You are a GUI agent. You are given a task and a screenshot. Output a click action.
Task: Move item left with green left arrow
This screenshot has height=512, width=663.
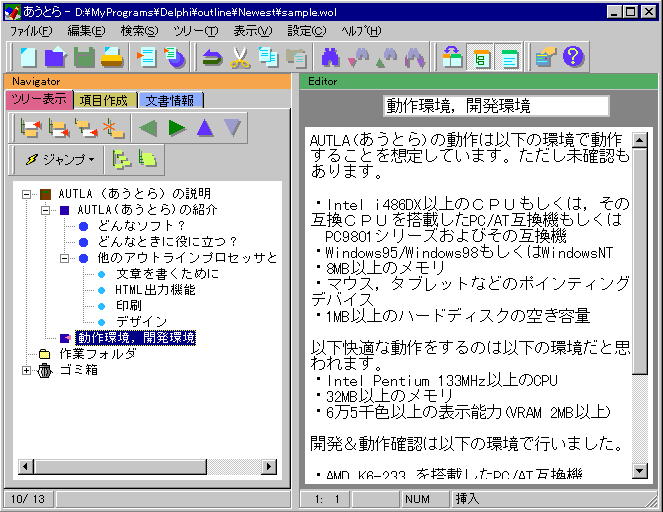148,128
